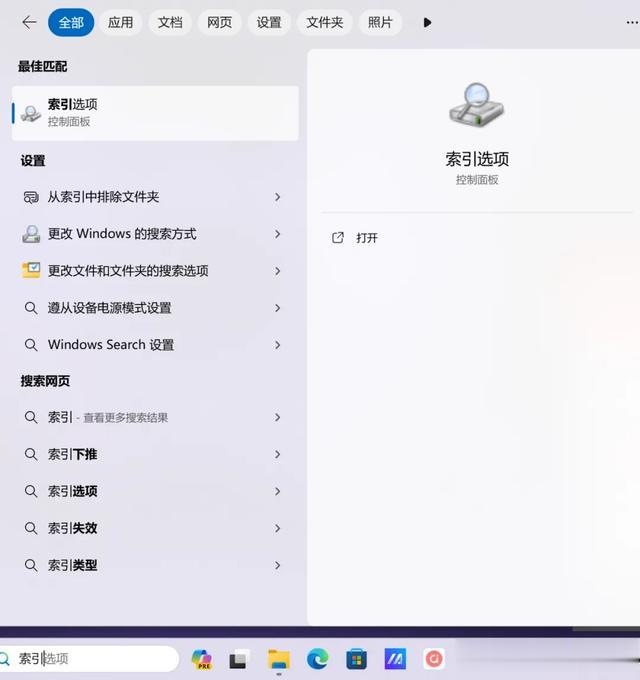This screenshot has width=640, height=680.
Task: Click the search icon beside 索引下推
Action: click(x=31, y=454)
